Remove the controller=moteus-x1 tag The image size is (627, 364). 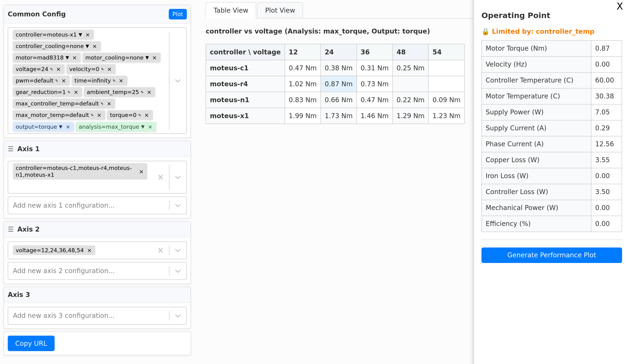88,35
